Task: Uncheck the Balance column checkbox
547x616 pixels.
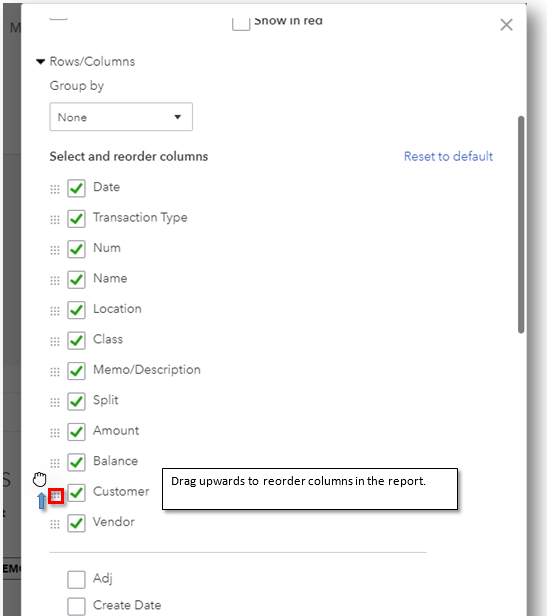Action: [76, 462]
